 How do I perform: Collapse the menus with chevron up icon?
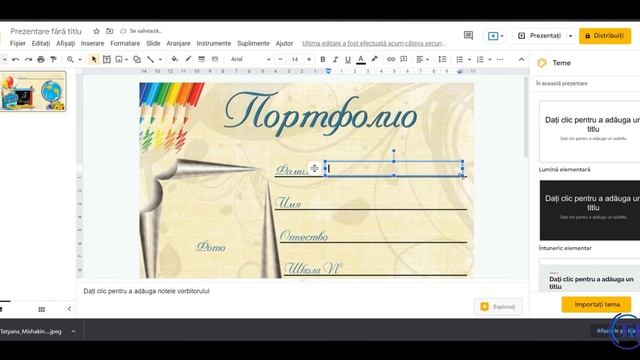tap(521, 60)
